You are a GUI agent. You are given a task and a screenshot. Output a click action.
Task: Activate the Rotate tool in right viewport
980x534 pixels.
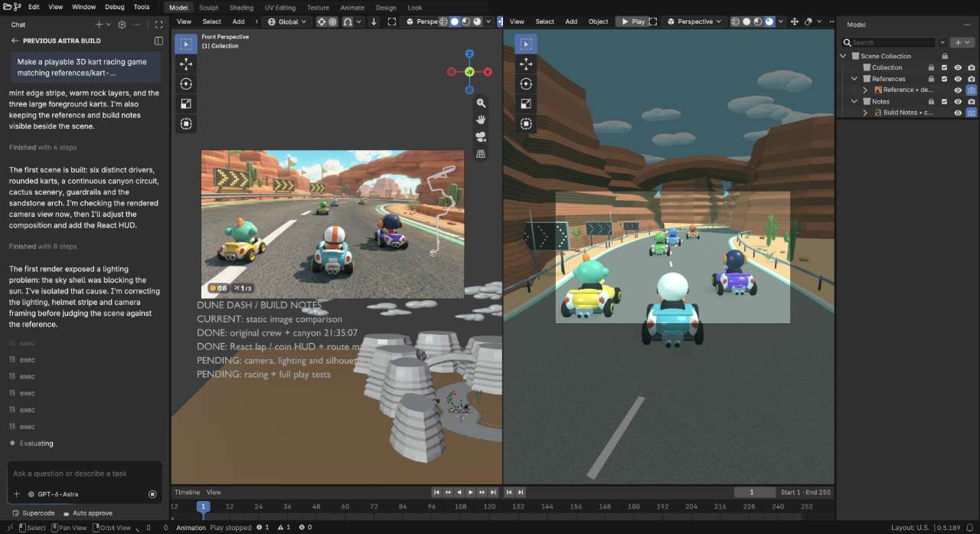tap(526, 84)
